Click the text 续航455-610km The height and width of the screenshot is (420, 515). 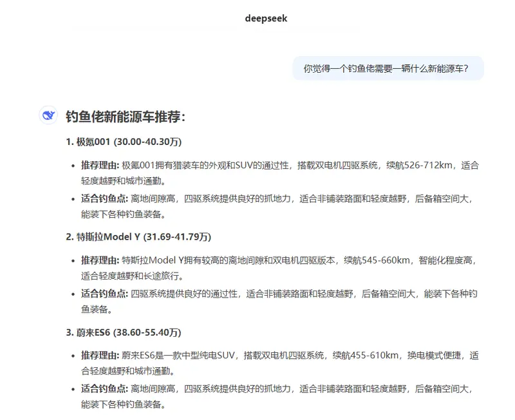point(366,356)
